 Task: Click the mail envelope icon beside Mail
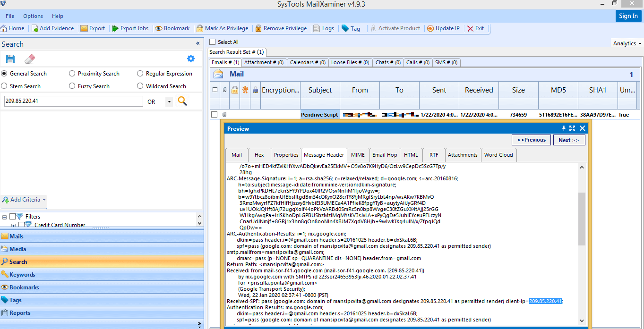pyautogui.click(x=218, y=74)
